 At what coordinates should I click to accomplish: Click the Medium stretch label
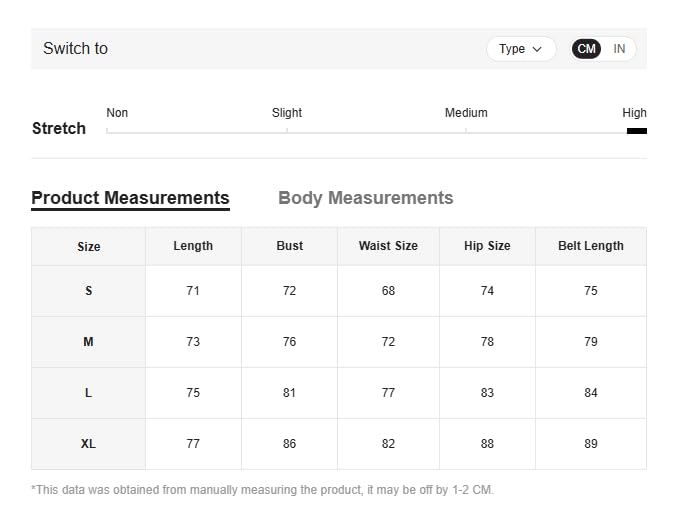466,113
